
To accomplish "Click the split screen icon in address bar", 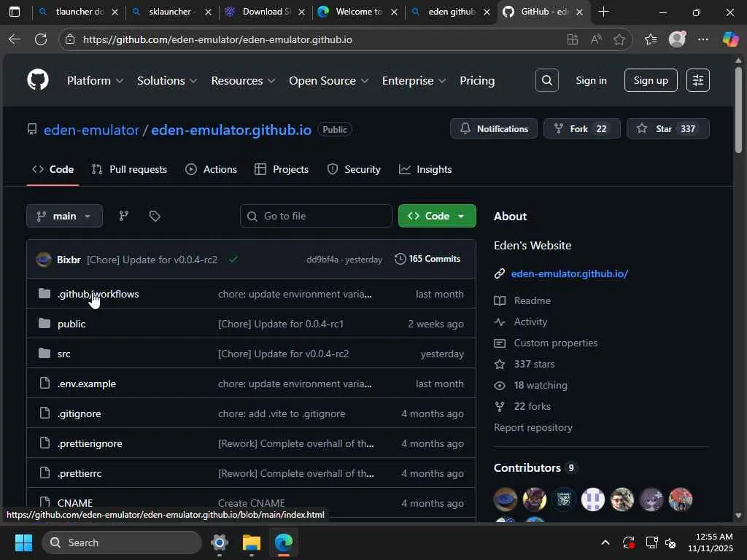I will click(573, 39).
